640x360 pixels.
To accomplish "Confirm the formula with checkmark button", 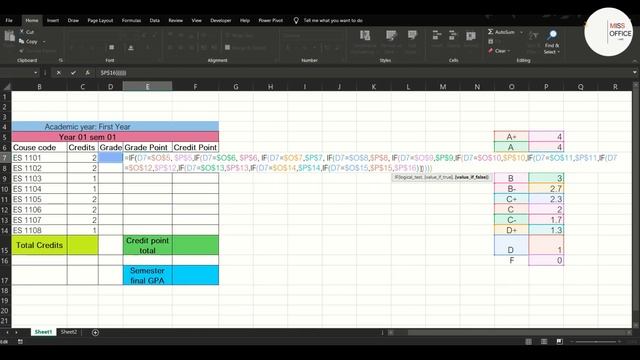I will [73, 73].
